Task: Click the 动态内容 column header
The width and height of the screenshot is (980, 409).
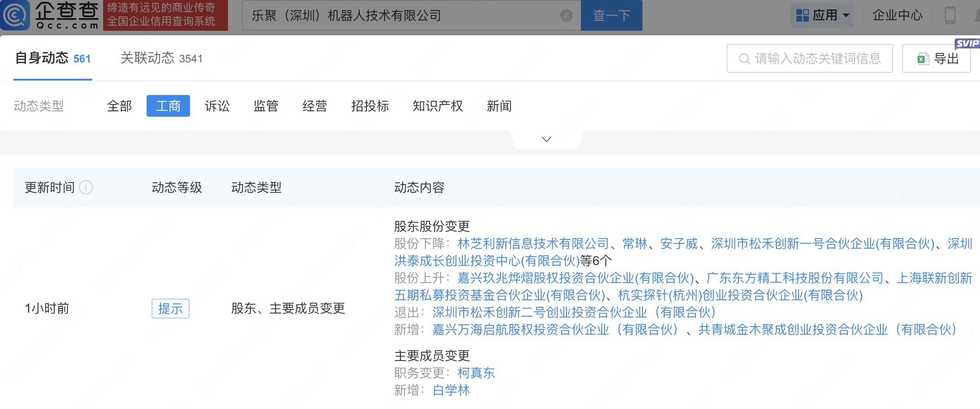Action: pyautogui.click(x=419, y=187)
